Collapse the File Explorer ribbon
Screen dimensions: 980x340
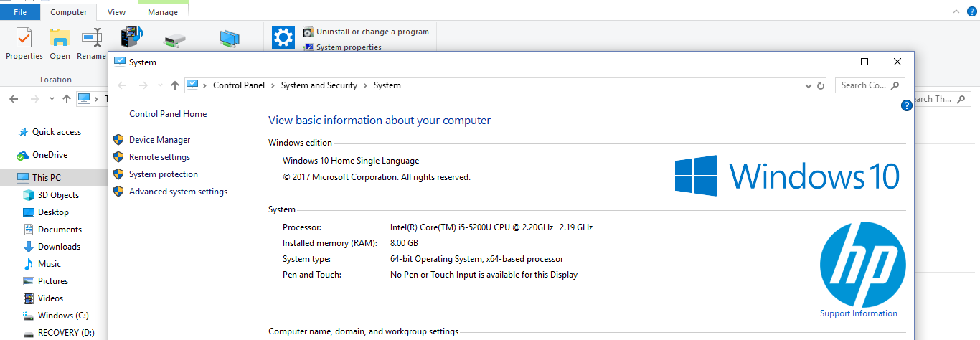955,11
